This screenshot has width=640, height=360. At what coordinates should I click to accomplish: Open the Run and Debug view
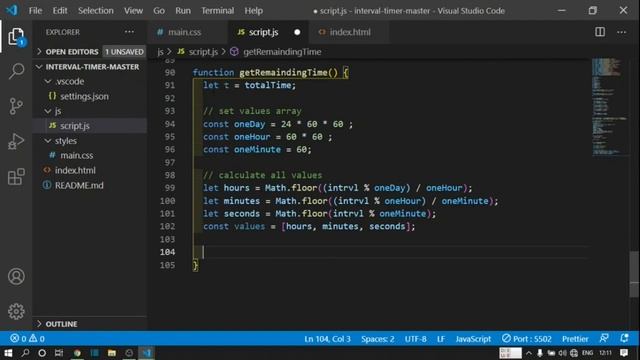point(16,141)
